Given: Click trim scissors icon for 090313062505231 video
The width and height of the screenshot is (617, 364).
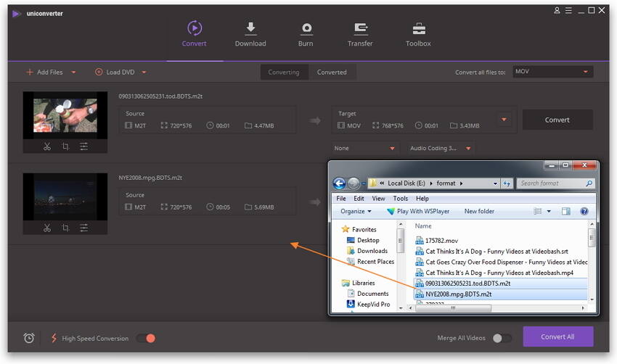Looking at the screenshot, I should (x=47, y=146).
